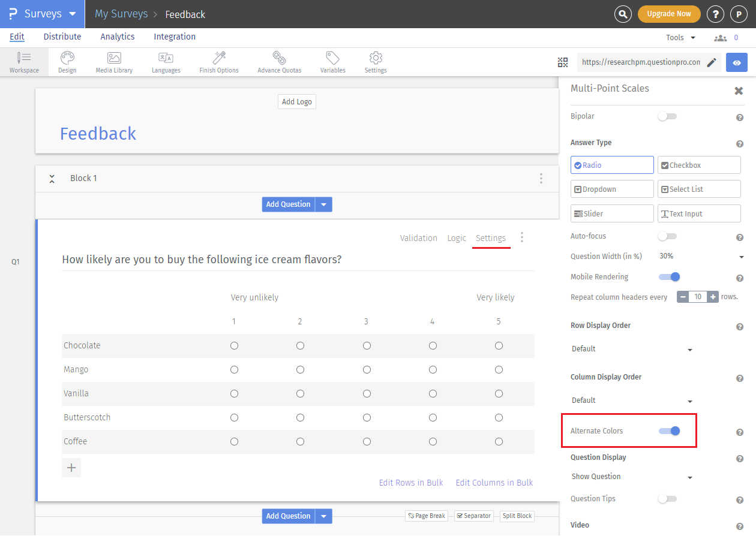Click the blue preview eye button
Image resolution: width=756 pixels, height=536 pixels.
tap(736, 62)
